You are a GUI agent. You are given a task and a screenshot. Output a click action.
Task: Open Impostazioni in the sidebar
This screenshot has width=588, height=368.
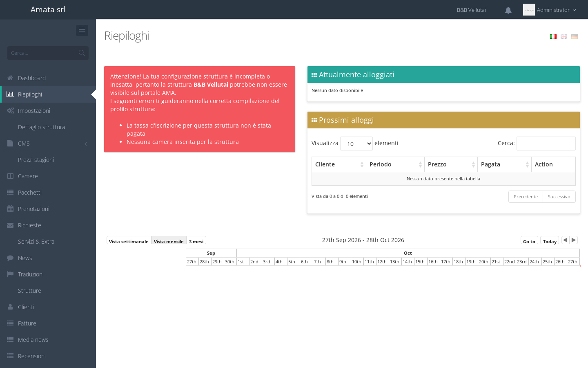click(48, 111)
